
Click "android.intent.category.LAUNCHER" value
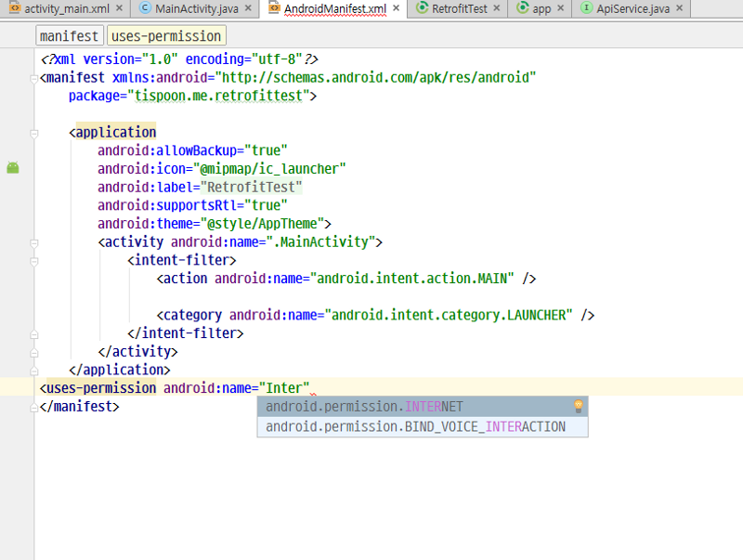pos(449,315)
